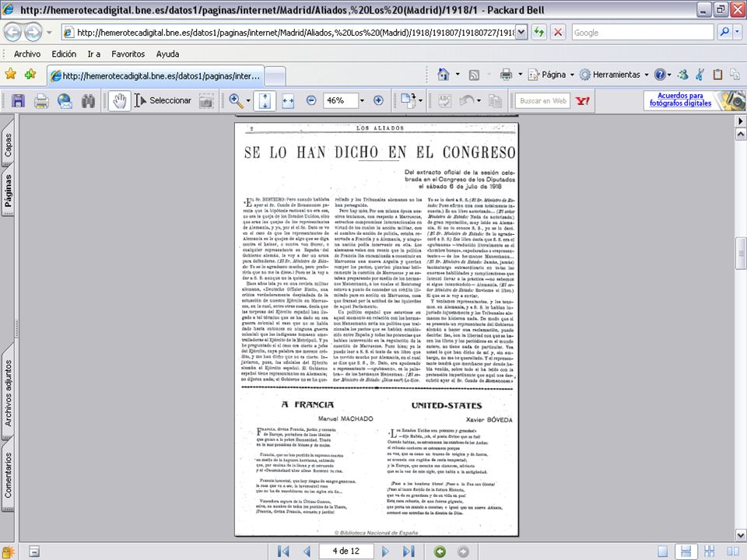
Task: Open the Página menu button
Action: pyautogui.click(x=551, y=75)
